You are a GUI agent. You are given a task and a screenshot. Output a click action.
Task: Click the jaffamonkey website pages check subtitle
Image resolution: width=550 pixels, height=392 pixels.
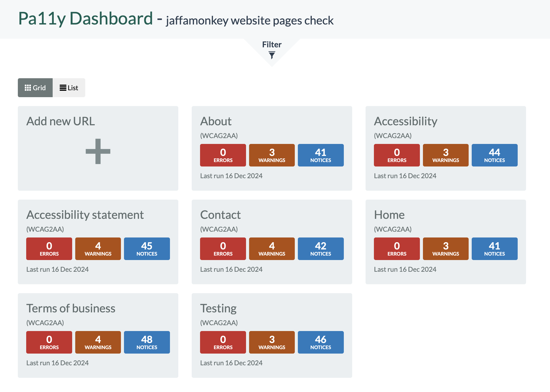250,21
